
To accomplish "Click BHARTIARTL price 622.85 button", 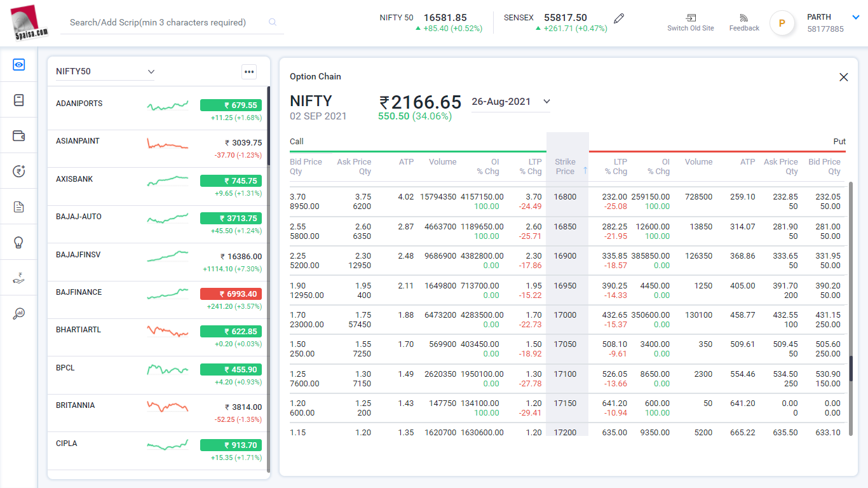I will pos(231,332).
